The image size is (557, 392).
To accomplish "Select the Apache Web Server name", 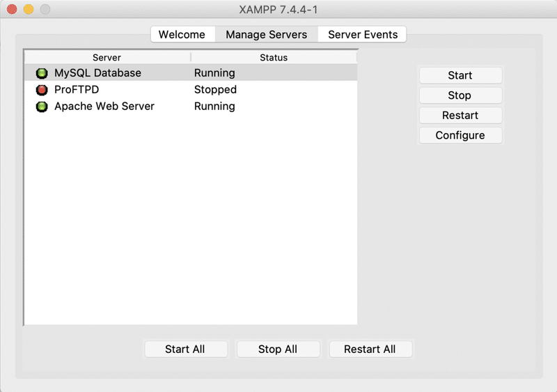I will tap(104, 107).
